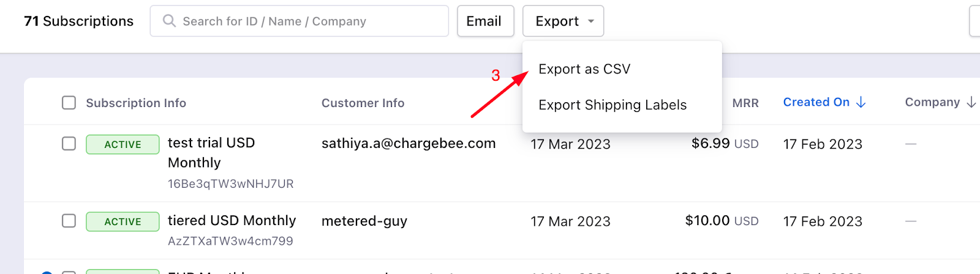Open the tiered USD Monthly subscription

coord(232,221)
